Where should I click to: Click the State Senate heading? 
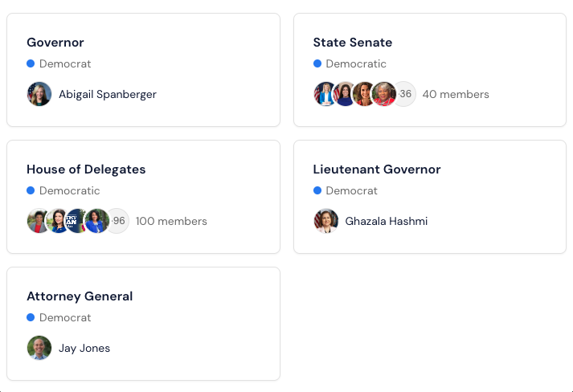tap(353, 43)
